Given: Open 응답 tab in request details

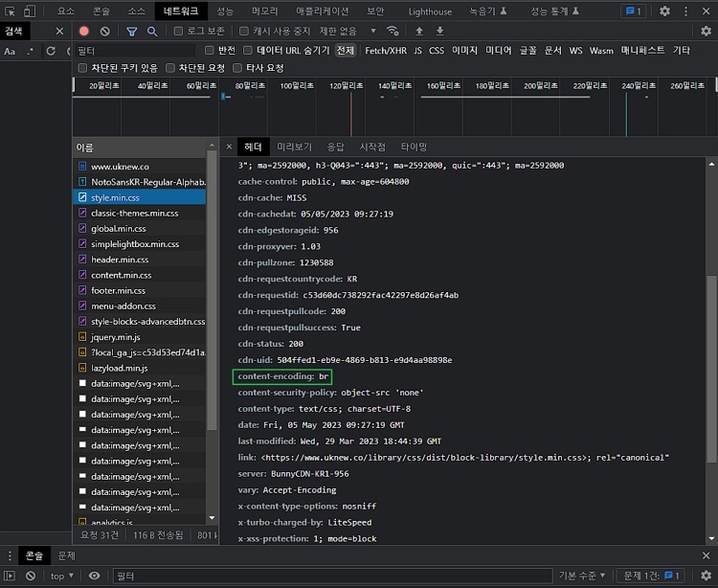Looking at the screenshot, I should pos(335,147).
